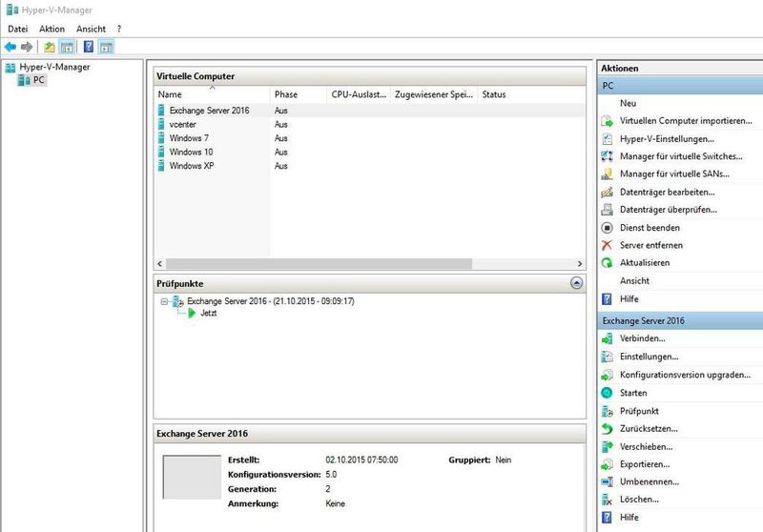Click the Zurücksetzen green arrow icon
The width and height of the screenshot is (763, 532).
click(607, 429)
